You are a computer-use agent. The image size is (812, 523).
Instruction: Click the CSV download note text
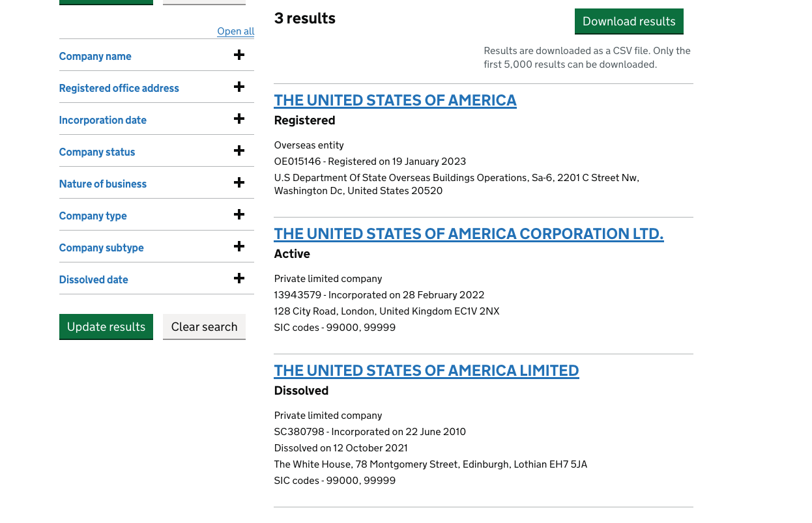click(587, 57)
